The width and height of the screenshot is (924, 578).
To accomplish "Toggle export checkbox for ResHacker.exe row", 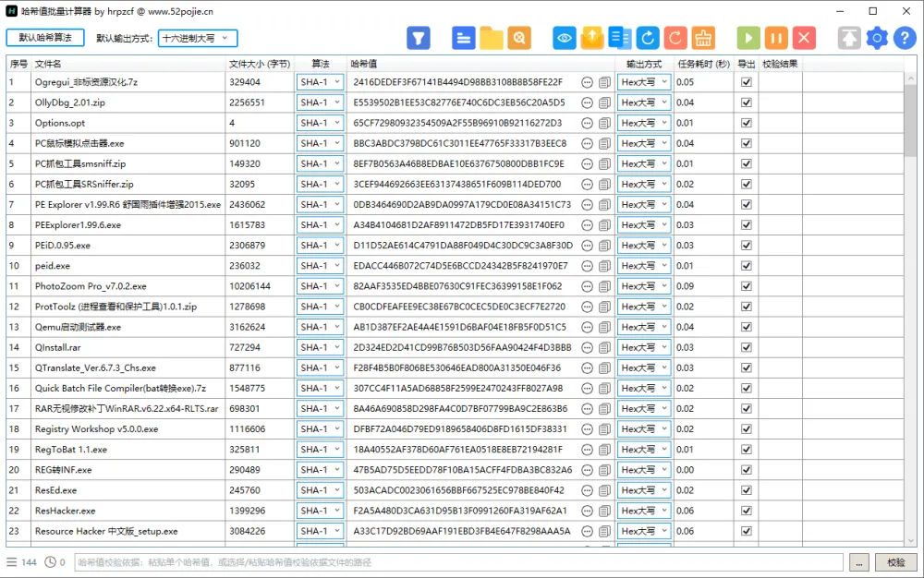I will (x=747, y=511).
